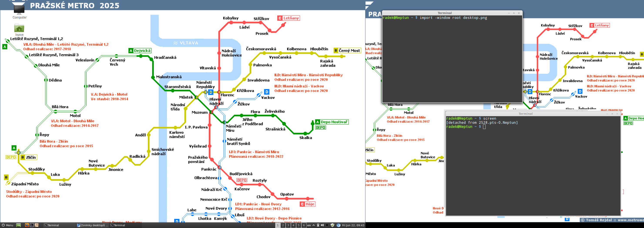
Task: Click the 'screen' command line in lower Terminal
Action: [x=490, y=119]
